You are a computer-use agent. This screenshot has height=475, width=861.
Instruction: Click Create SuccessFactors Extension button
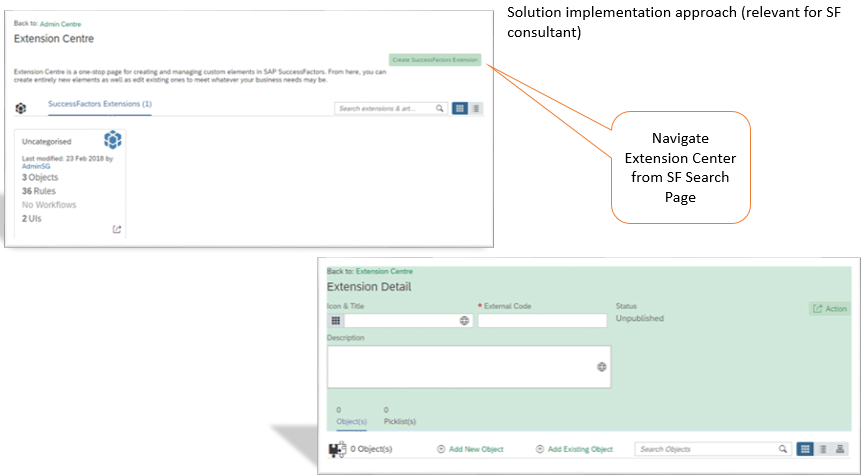pyautogui.click(x=435, y=60)
